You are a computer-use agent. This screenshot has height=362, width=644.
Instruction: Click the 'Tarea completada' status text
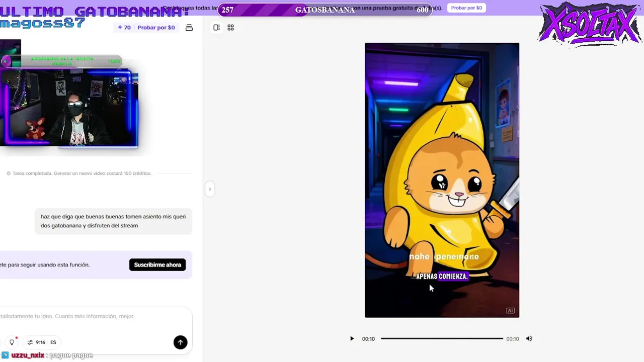78,173
